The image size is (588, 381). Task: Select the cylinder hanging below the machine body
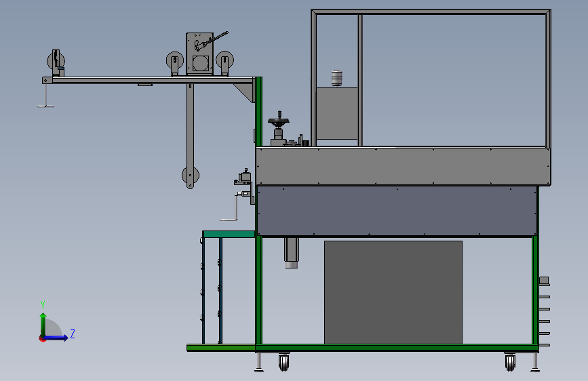pos(292,253)
